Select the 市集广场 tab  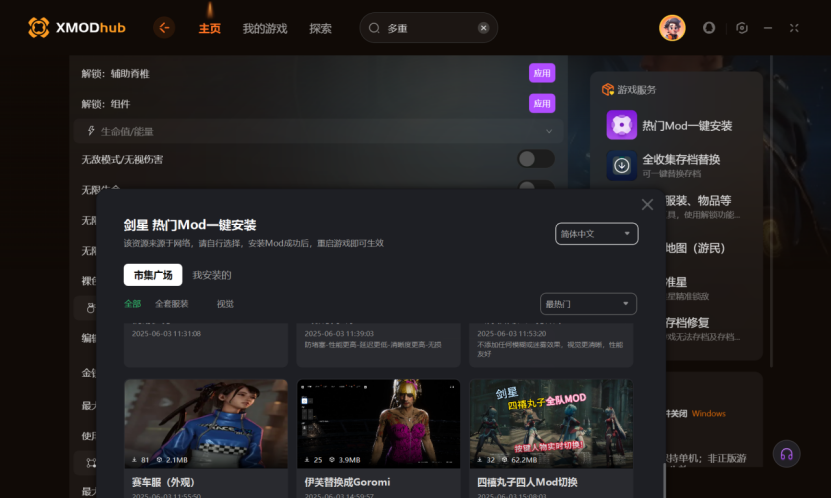(x=153, y=275)
